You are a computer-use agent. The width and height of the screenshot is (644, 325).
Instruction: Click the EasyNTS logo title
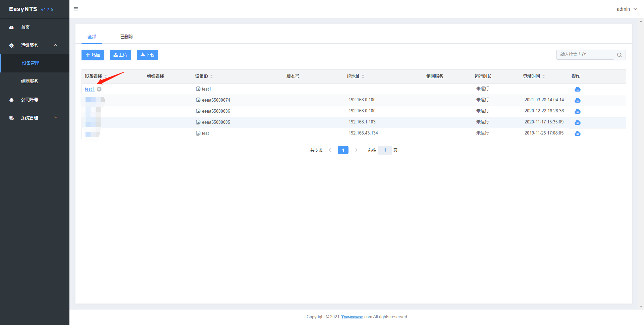tap(23, 9)
